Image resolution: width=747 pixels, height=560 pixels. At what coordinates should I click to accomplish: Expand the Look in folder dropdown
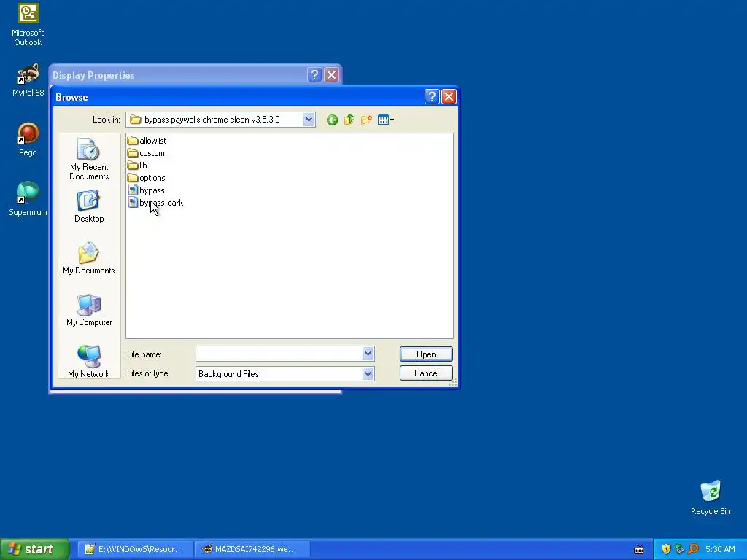(x=309, y=120)
